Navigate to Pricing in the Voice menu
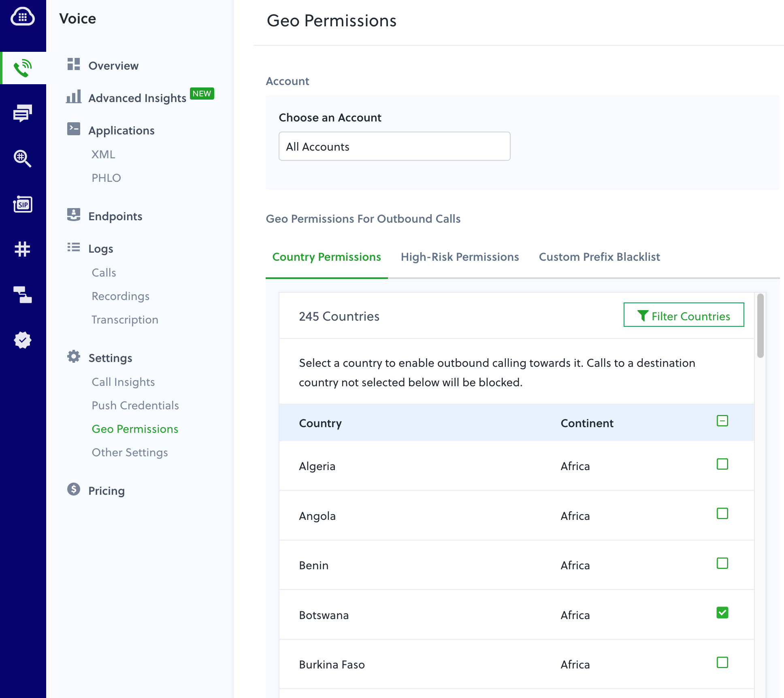This screenshot has width=784, height=698. (106, 490)
